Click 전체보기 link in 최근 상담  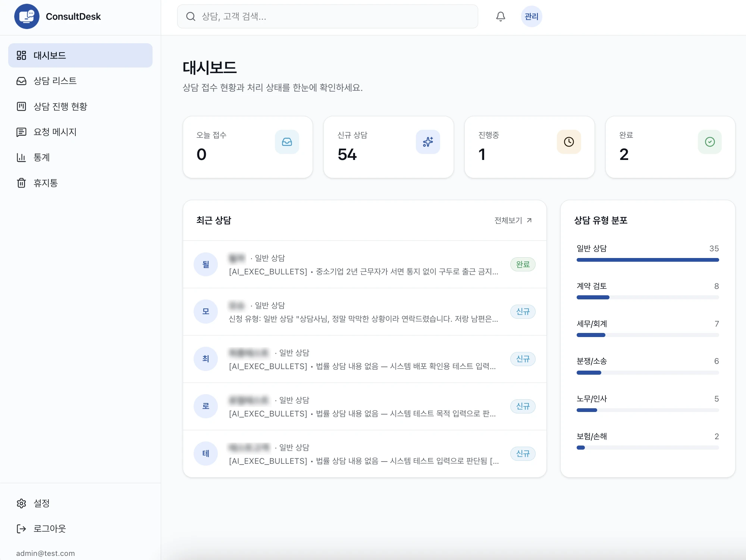(x=513, y=220)
